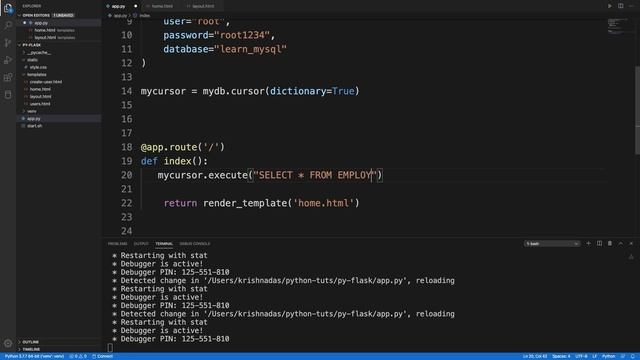Open notifications bell in status bar
Image resolution: width=640 pixels, height=360 pixels.
633,356
